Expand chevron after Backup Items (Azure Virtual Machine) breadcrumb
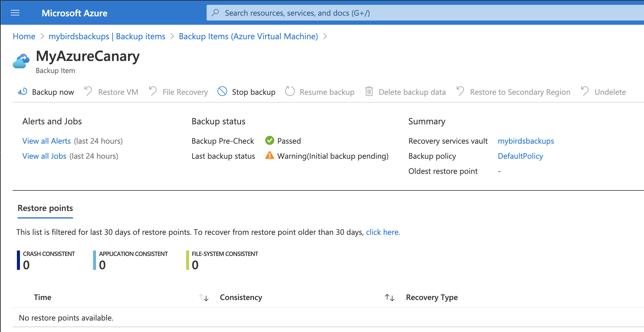644x332 pixels. point(325,37)
